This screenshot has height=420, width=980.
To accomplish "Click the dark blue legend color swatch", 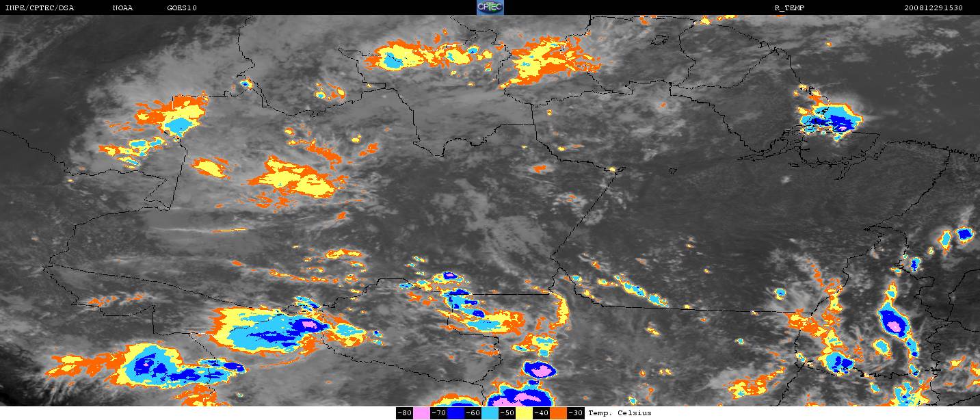I will tap(455, 413).
